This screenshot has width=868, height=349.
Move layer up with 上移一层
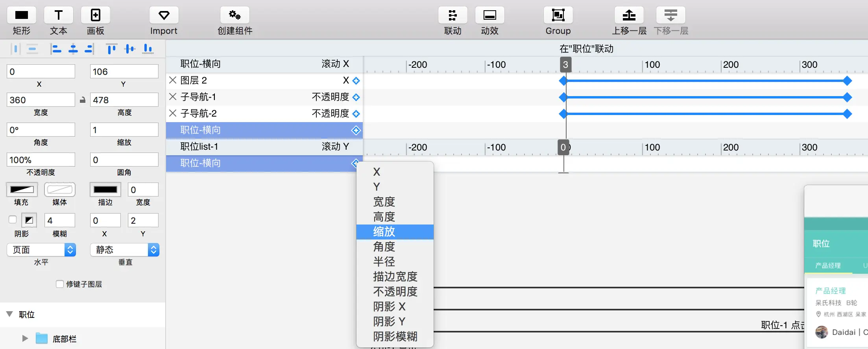(x=629, y=15)
